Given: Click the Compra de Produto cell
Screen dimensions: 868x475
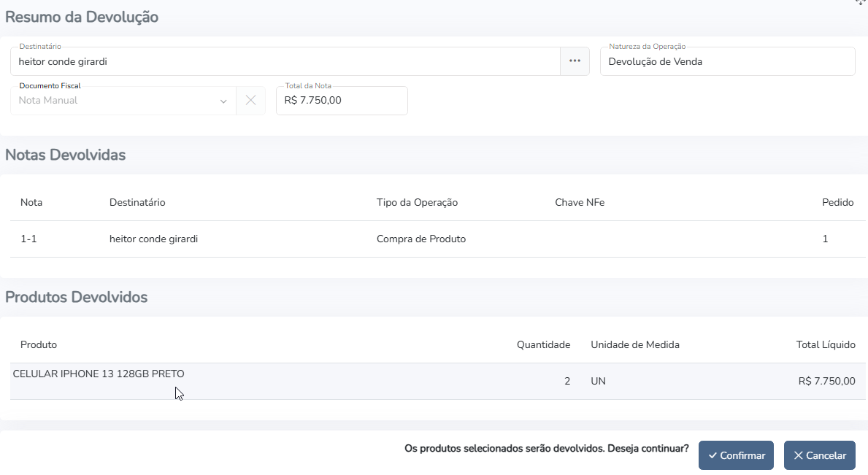Looking at the screenshot, I should (420, 239).
